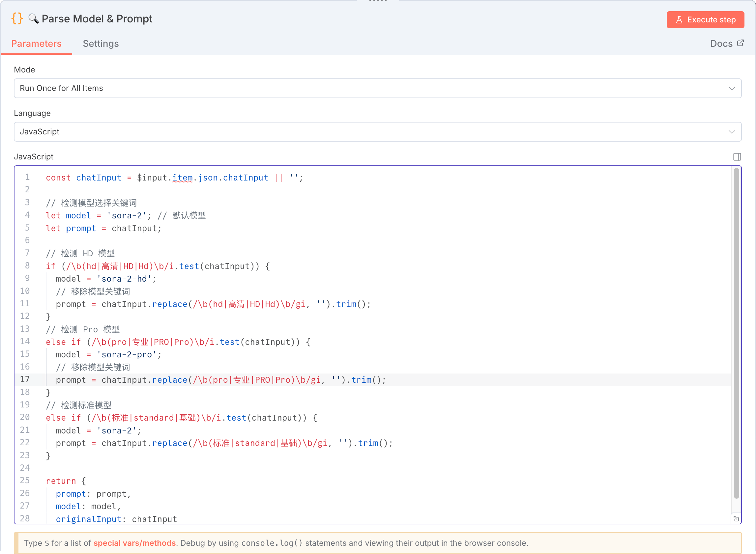
Task: Click the standard regex else-if line 20
Action: (x=181, y=418)
